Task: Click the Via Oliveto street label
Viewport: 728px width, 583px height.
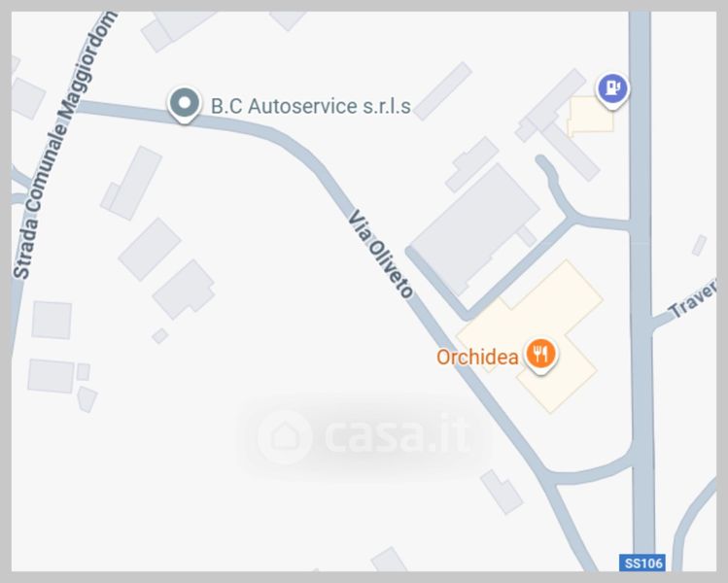Action: point(381,254)
